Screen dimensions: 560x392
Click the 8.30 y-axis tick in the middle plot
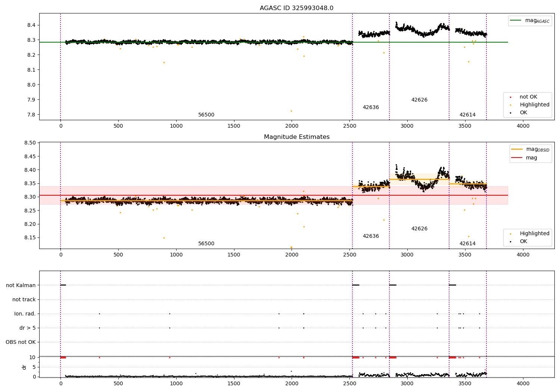point(30,197)
